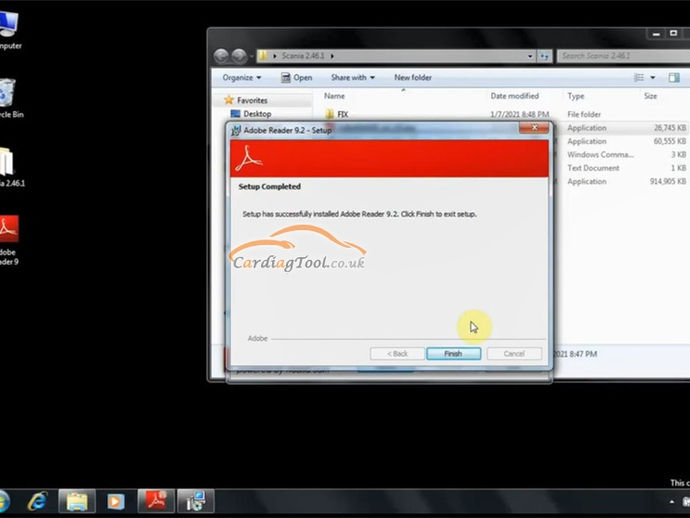690x518 pixels.
Task: Show hidden system tray icons
Action: pyautogui.click(x=672, y=502)
